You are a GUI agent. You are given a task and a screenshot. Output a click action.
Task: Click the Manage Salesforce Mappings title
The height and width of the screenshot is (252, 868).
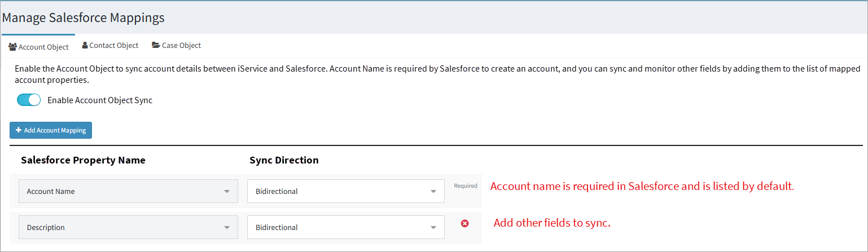click(x=84, y=17)
